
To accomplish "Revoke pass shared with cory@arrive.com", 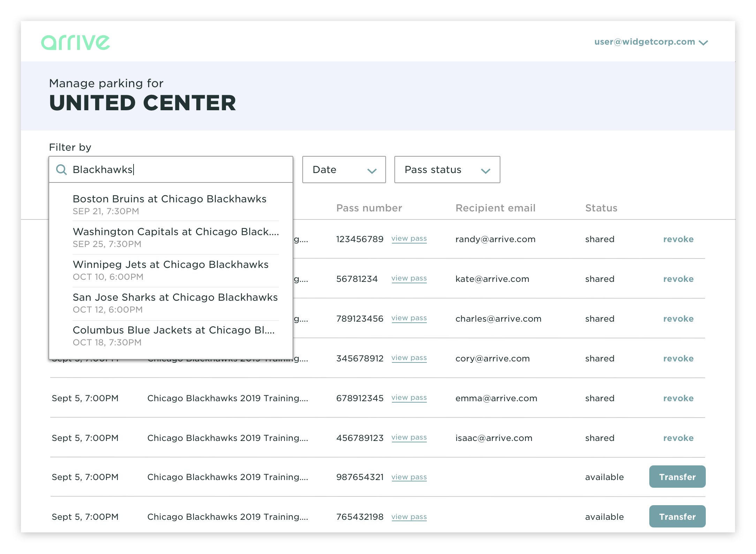I will (678, 359).
